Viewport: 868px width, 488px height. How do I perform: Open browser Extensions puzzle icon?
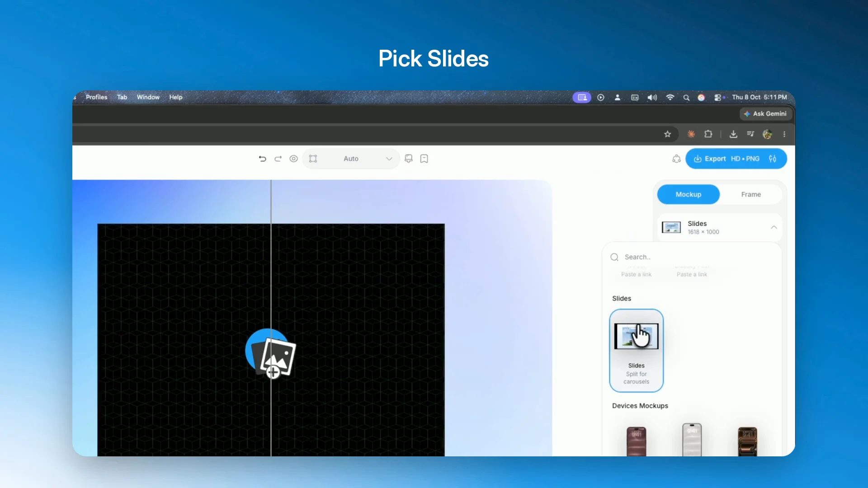(x=708, y=134)
